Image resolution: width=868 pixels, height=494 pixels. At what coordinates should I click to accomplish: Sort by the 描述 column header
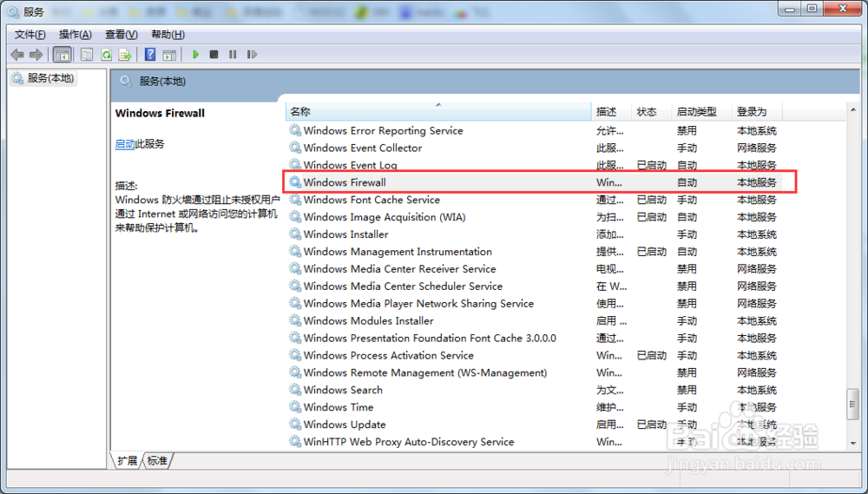tap(612, 112)
